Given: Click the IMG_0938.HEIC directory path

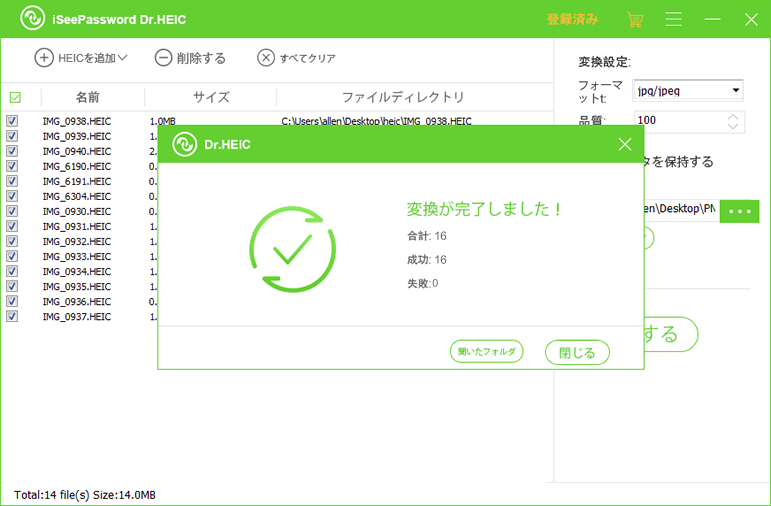Looking at the screenshot, I should coord(377,121).
